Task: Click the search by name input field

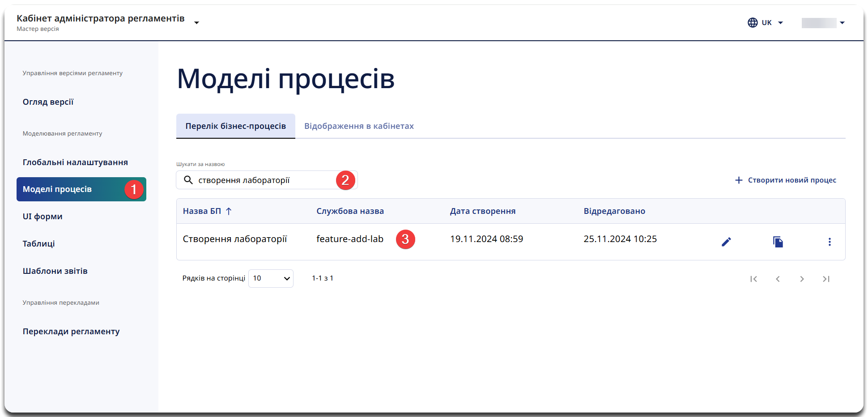Action: pyautogui.click(x=264, y=180)
